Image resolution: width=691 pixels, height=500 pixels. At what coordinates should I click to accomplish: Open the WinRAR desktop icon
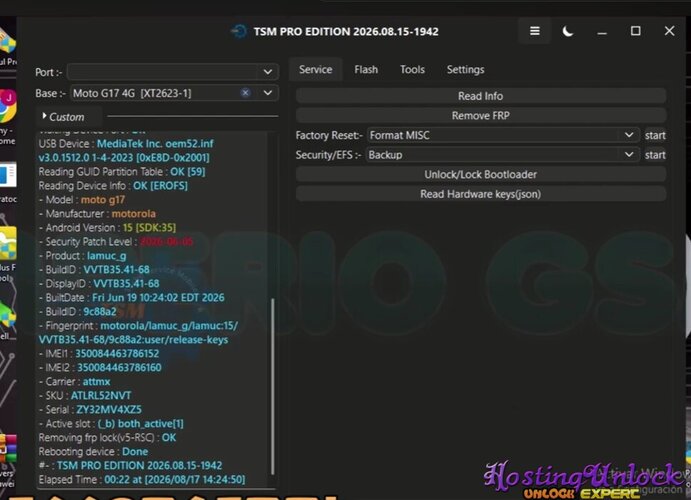point(8,449)
